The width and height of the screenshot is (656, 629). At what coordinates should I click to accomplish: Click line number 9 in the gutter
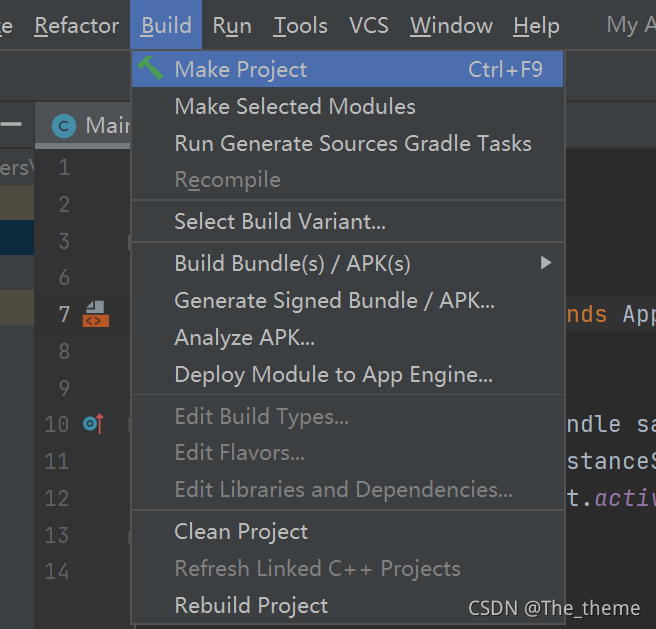64,388
